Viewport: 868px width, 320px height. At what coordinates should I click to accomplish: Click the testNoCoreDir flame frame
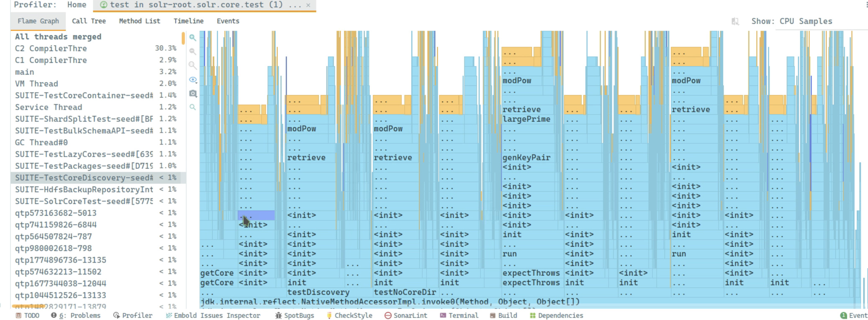click(405, 292)
